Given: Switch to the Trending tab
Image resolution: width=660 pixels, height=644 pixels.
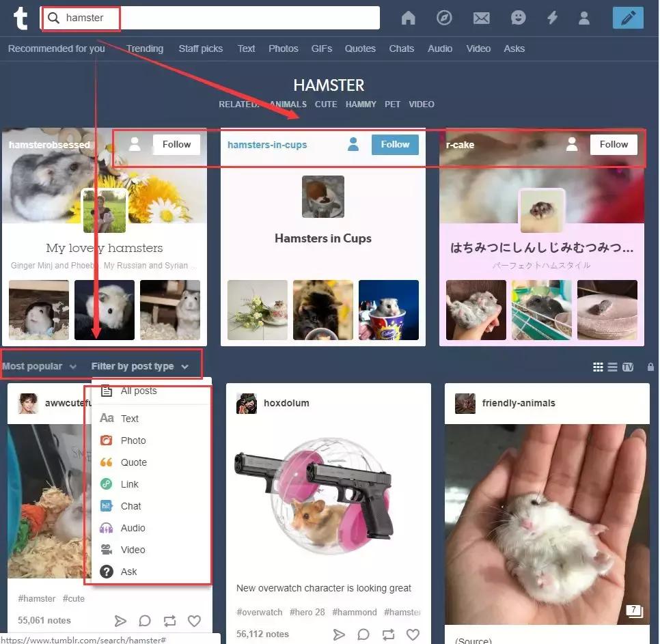Looking at the screenshot, I should pos(144,48).
